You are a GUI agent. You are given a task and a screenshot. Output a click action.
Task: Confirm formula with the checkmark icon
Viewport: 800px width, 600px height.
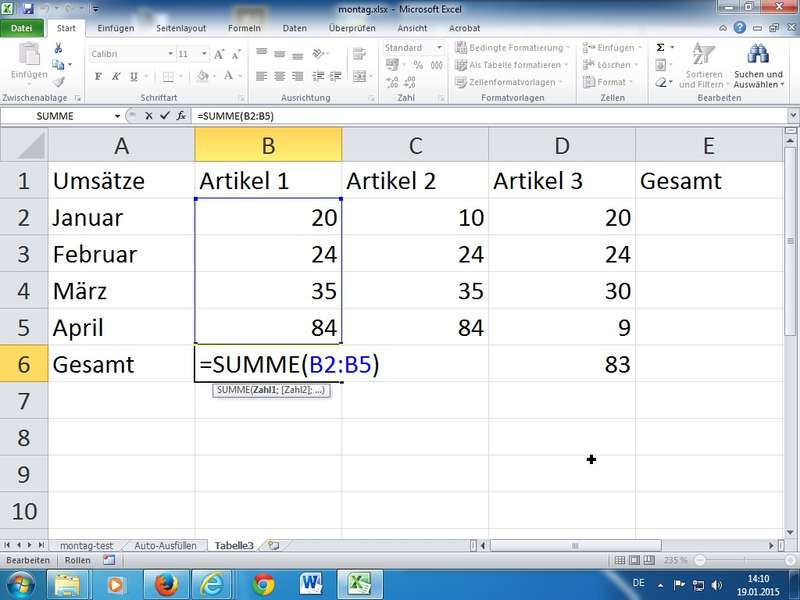(165, 116)
